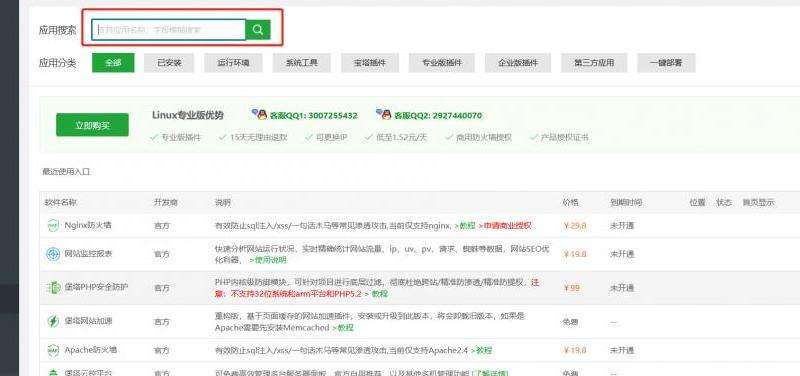
Task: Click the Nginx防火墙 shield icon
Action: click(53, 225)
